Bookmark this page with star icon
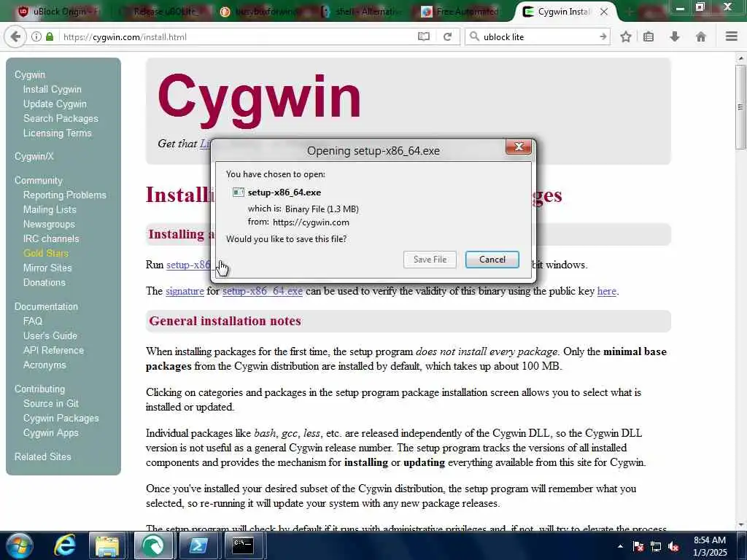 click(x=626, y=36)
